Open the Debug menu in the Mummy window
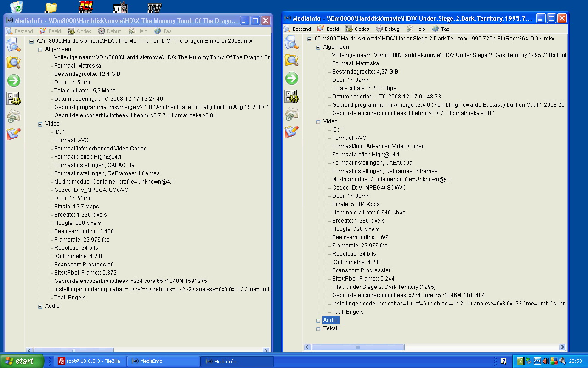588x368 pixels. point(109,31)
